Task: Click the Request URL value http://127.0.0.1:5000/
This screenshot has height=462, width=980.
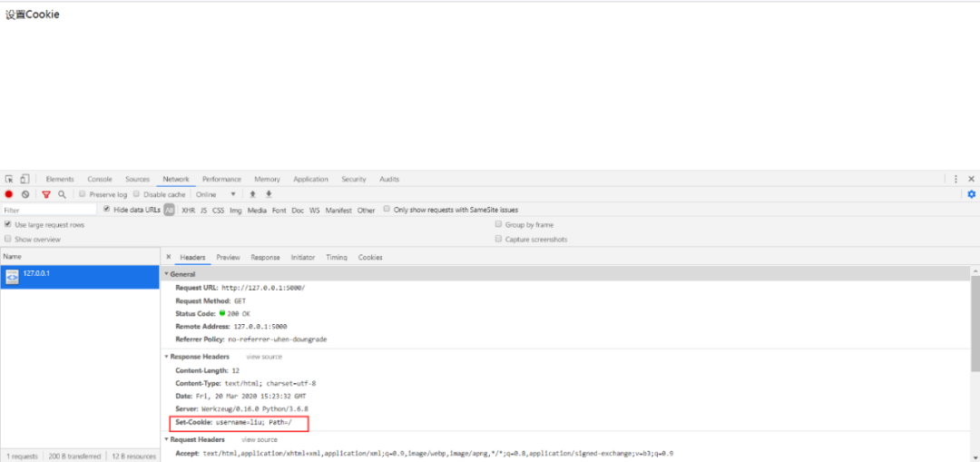Action: [263, 288]
